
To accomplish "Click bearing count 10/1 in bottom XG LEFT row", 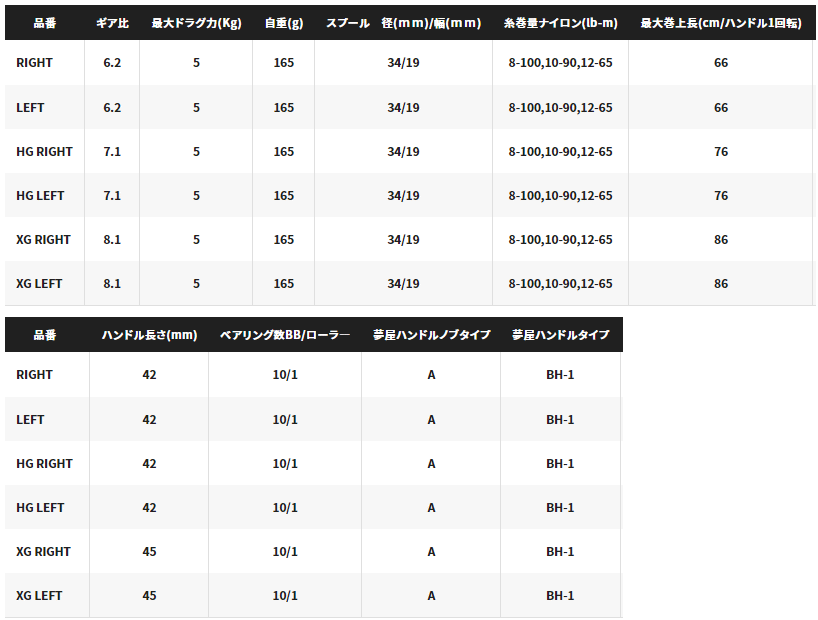I will pyautogui.click(x=285, y=595).
